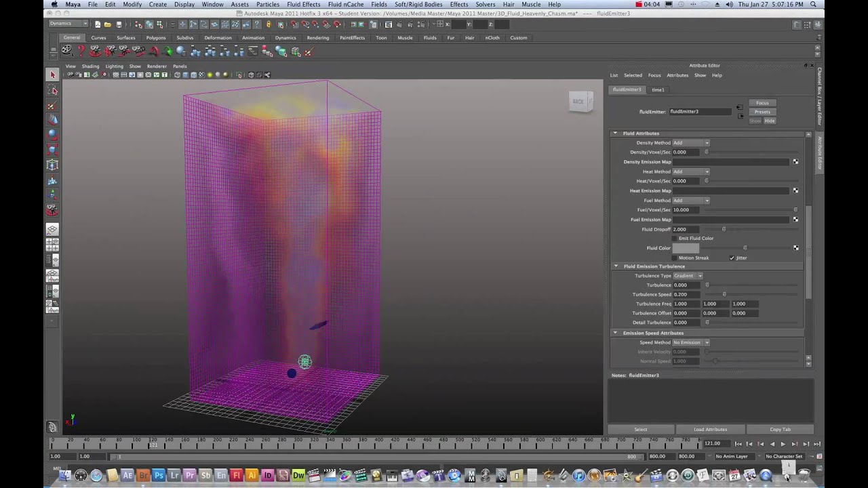Click play forwards button in the timeline
This screenshot has height=488, width=868.
[783, 444]
